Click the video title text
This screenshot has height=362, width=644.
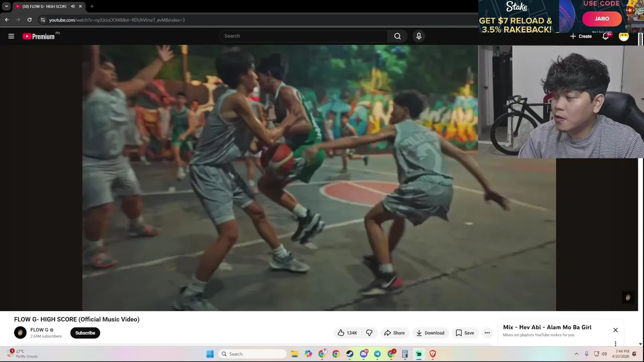76,319
